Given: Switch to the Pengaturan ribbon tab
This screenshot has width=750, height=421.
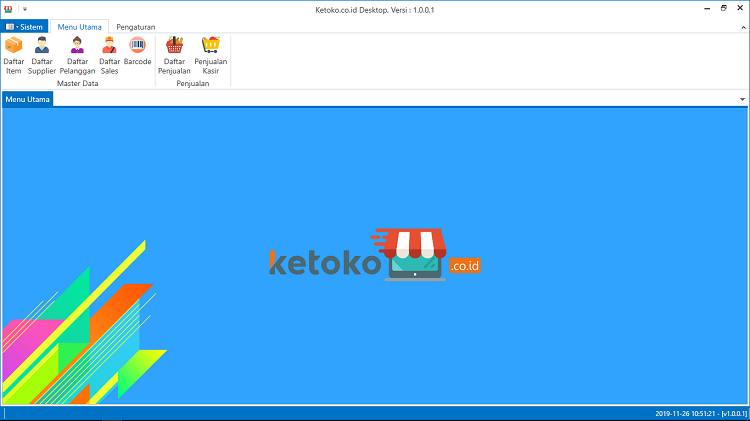Looking at the screenshot, I should pos(135,26).
